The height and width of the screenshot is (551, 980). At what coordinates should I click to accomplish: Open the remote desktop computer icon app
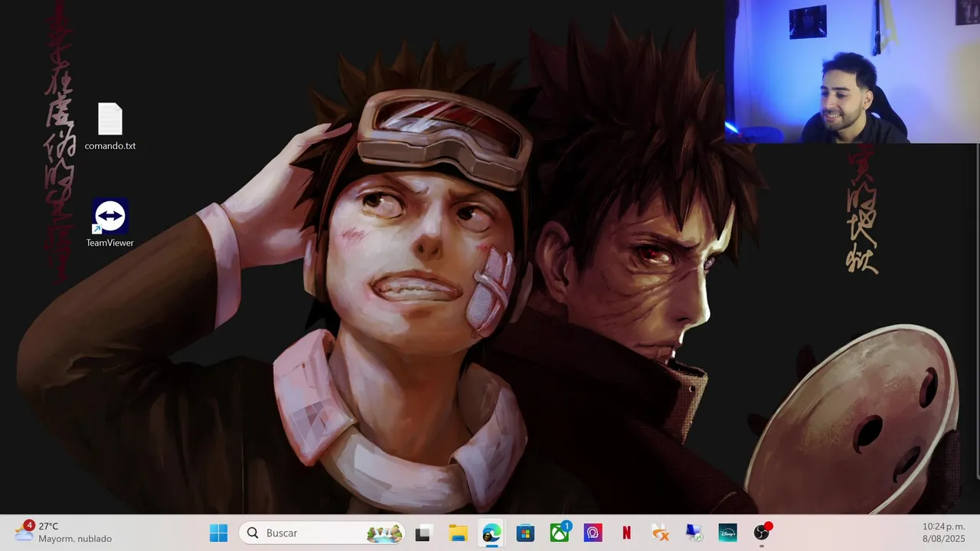tap(694, 533)
